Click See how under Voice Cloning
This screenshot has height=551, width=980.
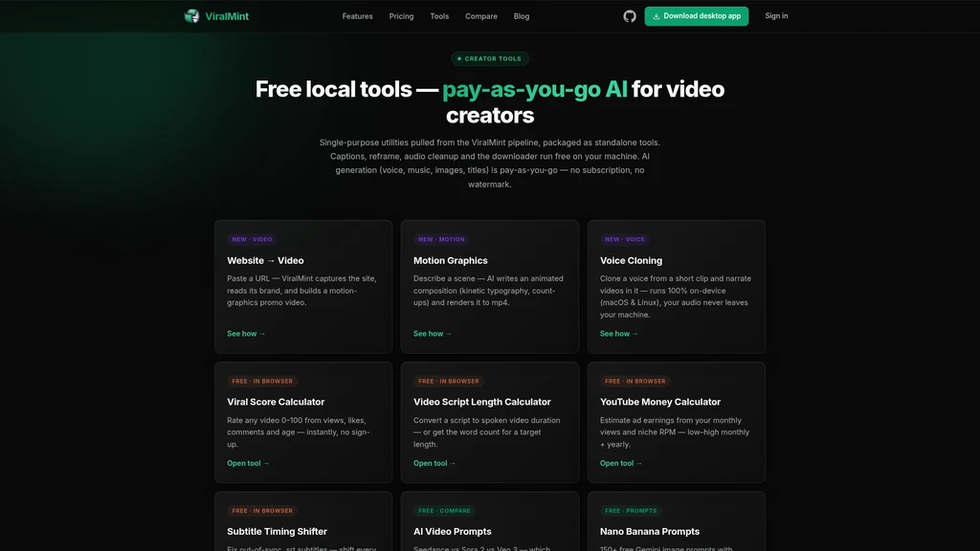619,334
